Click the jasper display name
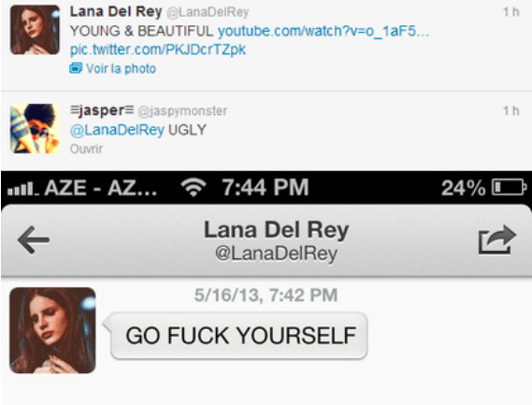The height and width of the screenshot is (405, 532). click(x=102, y=110)
